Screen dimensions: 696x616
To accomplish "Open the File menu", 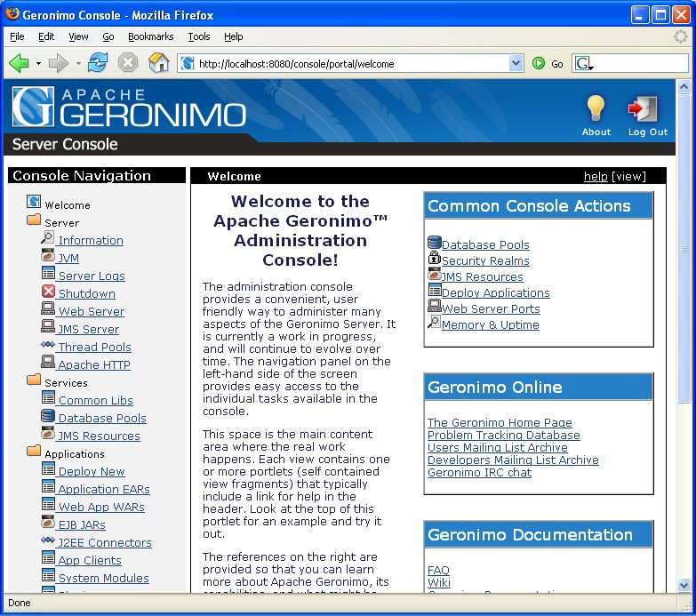I will click(x=17, y=36).
